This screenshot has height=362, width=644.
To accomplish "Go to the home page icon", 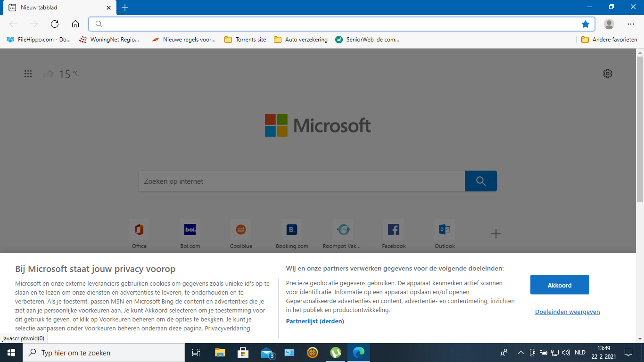I will [x=75, y=24].
